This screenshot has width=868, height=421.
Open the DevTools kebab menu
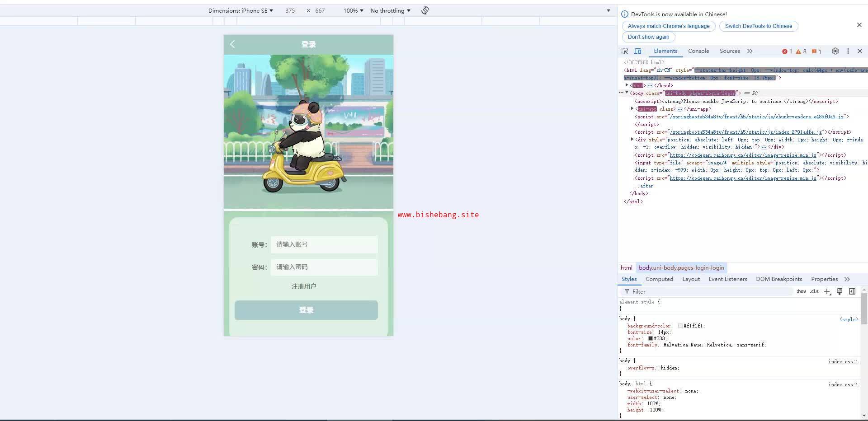[848, 51]
